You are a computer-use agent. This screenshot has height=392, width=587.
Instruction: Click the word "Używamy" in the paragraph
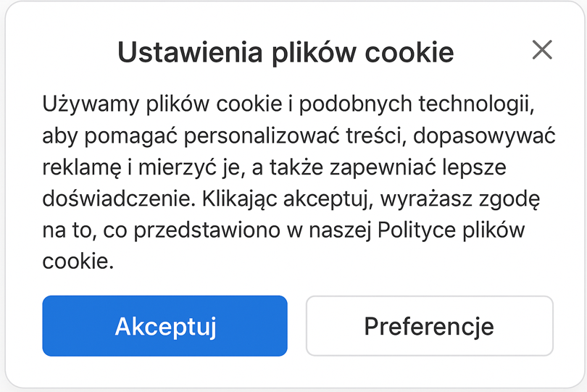91,104
